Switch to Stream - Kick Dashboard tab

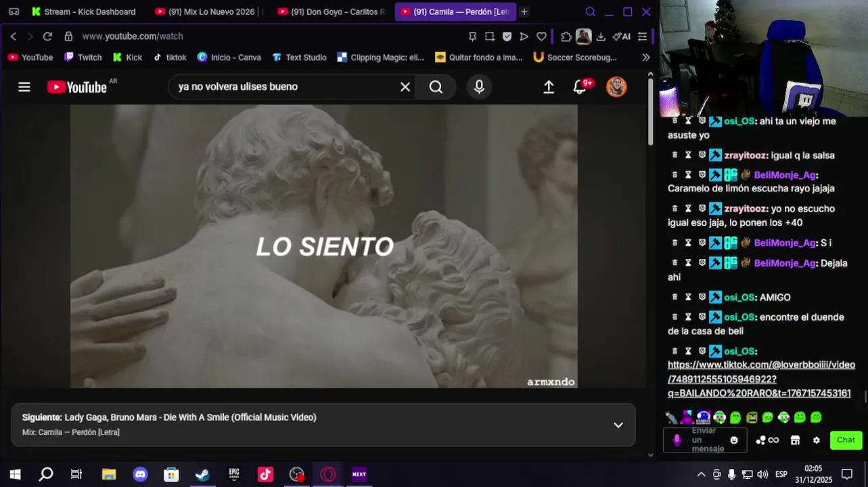(83, 11)
